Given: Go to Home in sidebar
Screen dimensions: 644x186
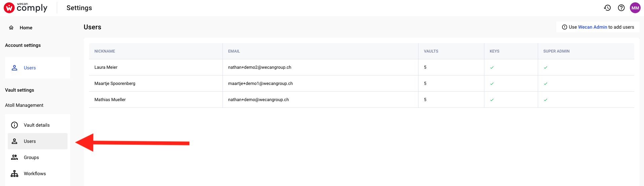Looking at the screenshot, I should tap(26, 28).
